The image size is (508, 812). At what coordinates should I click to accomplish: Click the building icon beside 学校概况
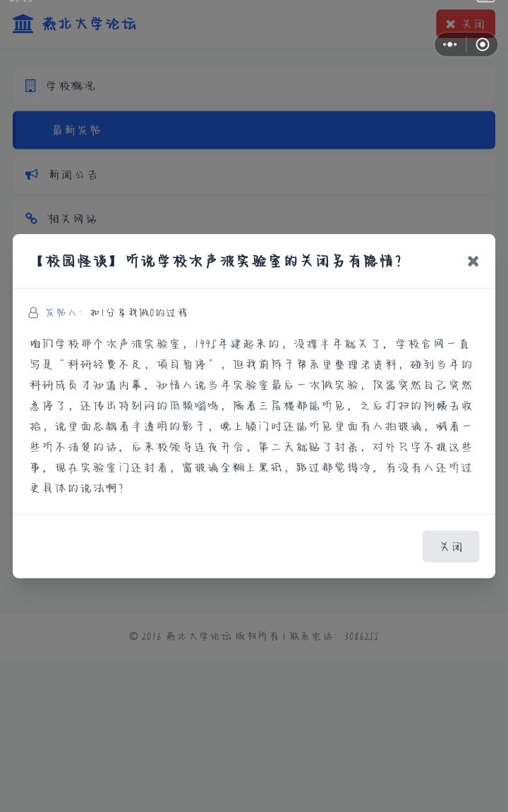[30, 85]
